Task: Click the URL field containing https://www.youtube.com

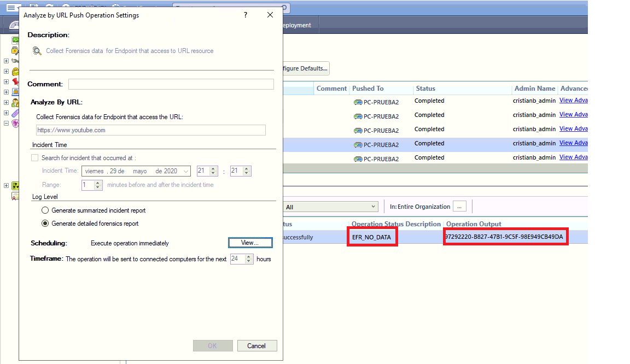Action: tap(151, 130)
